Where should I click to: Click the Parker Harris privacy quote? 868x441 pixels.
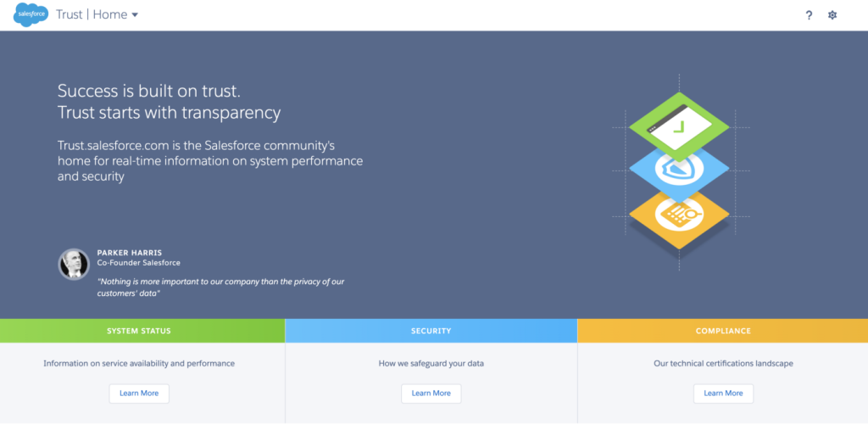pyautogui.click(x=221, y=287)
